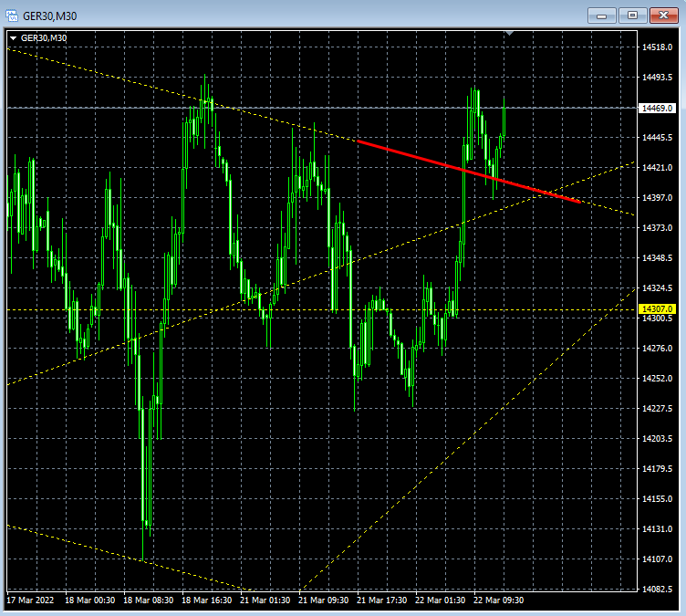Click the GER30,M30 window title text
686x616 pixels.
coord(50,16)
